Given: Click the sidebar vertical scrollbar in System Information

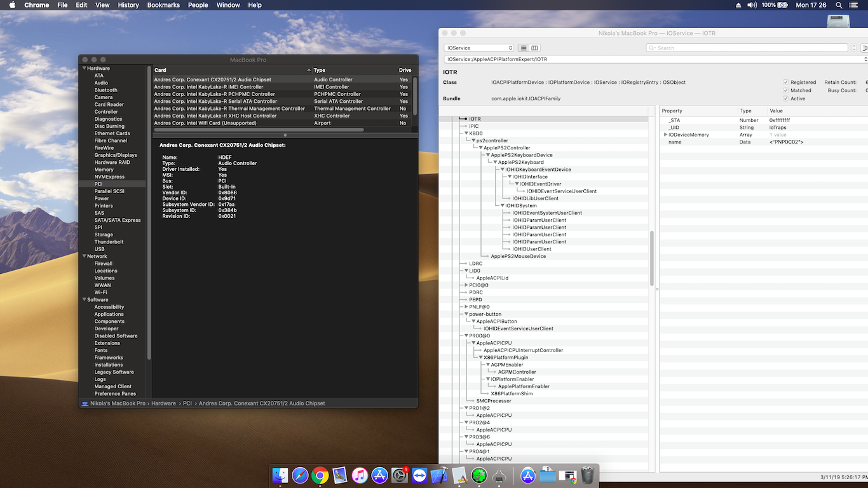Looking at the screenshot, I should pyautogui.click(x=149, y=213).
